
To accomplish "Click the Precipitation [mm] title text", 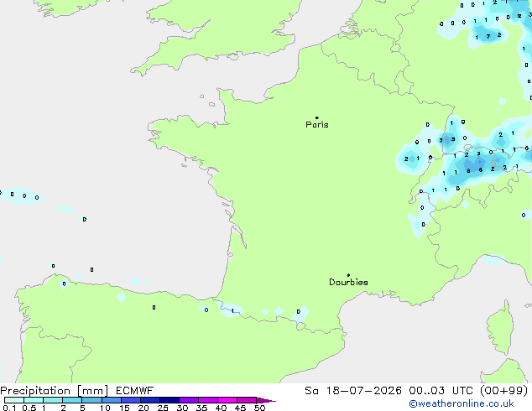I will click(x=55, y=391).
